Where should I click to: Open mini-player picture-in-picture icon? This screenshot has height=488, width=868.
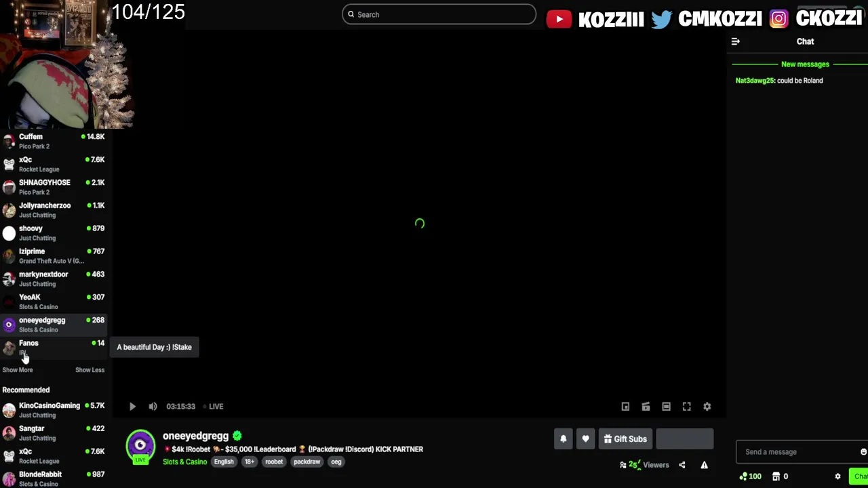click(x=625, y=407)
